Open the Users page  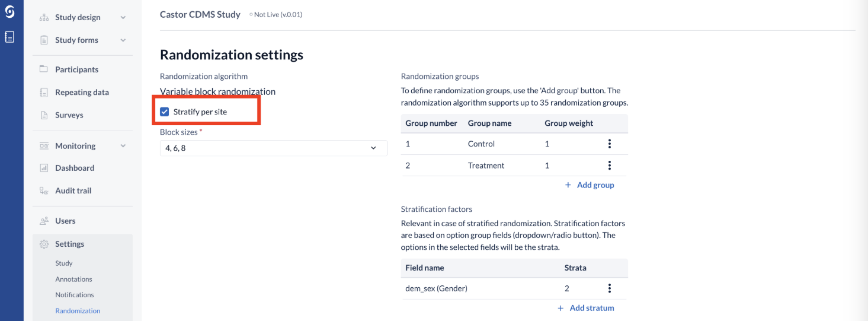click(x=65, y=221)
